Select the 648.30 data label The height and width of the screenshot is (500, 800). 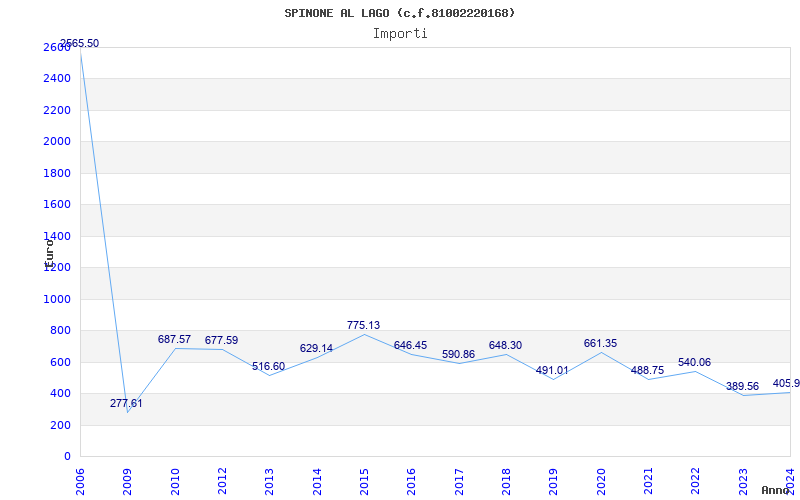pyautogui.click(x=505, y=345)
